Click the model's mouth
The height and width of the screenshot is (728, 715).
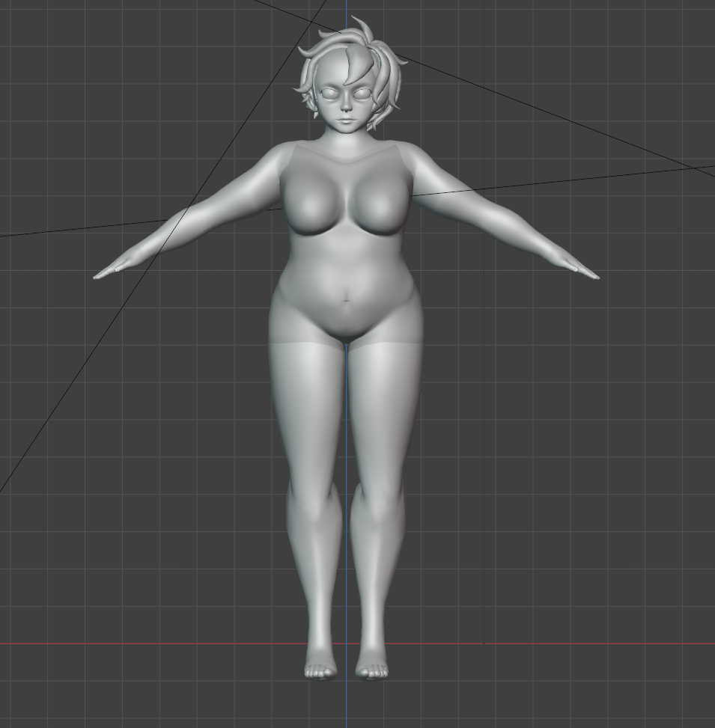click(345, 120)
